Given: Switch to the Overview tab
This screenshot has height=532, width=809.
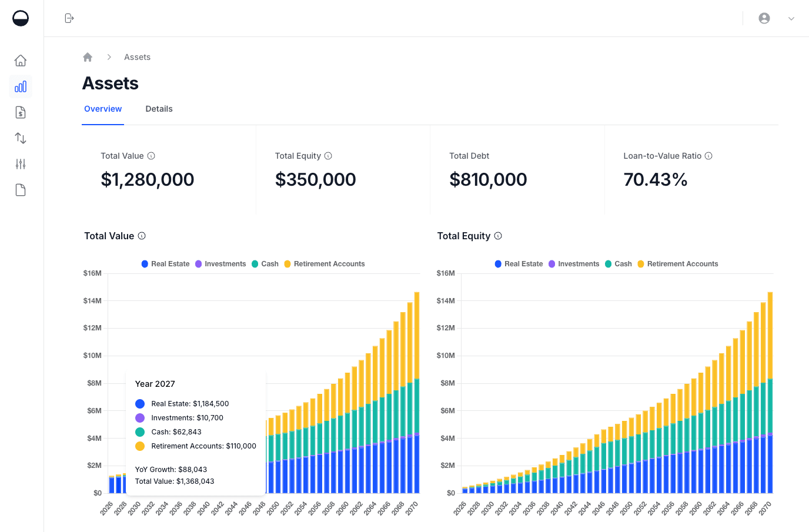Looking at the screenshot, I should [x=103, y=109].
